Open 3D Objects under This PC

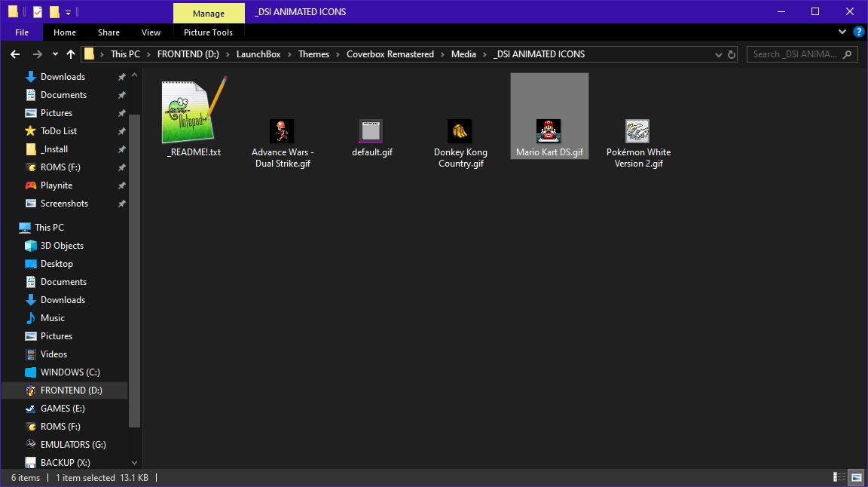coord(62,246)
